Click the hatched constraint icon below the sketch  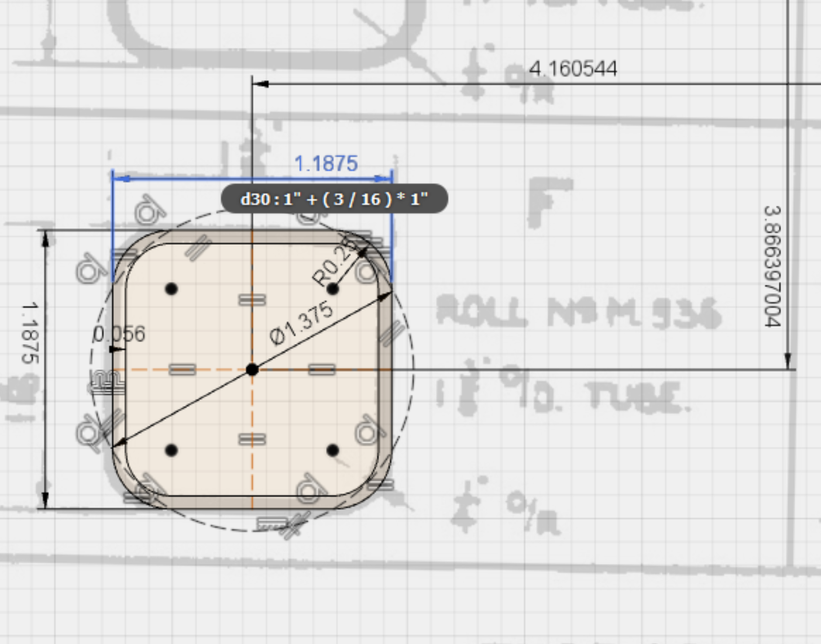click(x=271, y=524)
